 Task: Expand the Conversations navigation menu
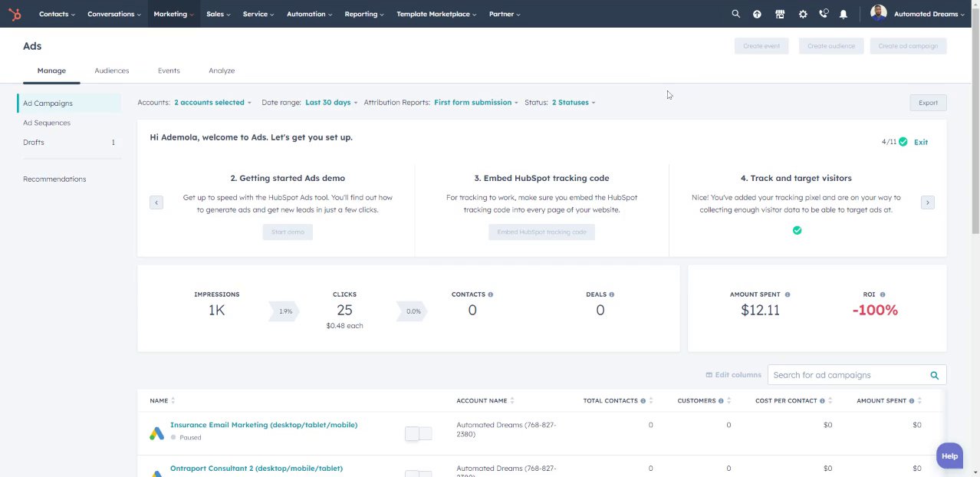coord(114,14)
